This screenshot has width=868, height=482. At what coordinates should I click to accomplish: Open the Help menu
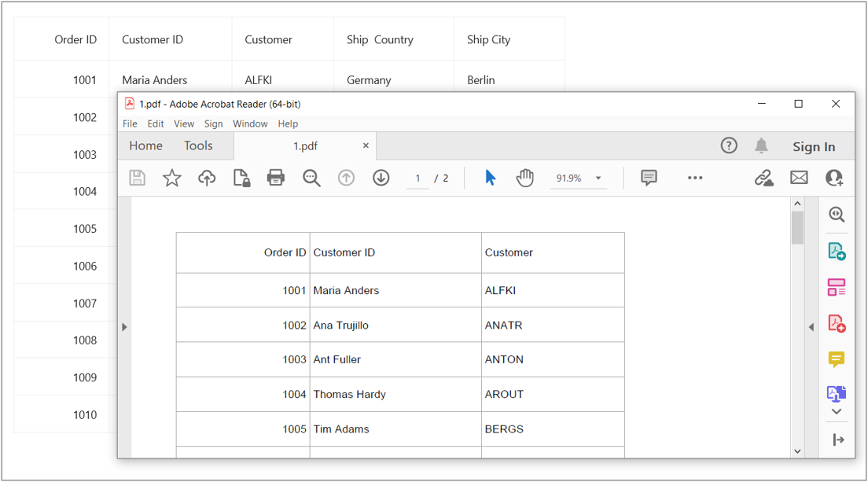[288, 123]
